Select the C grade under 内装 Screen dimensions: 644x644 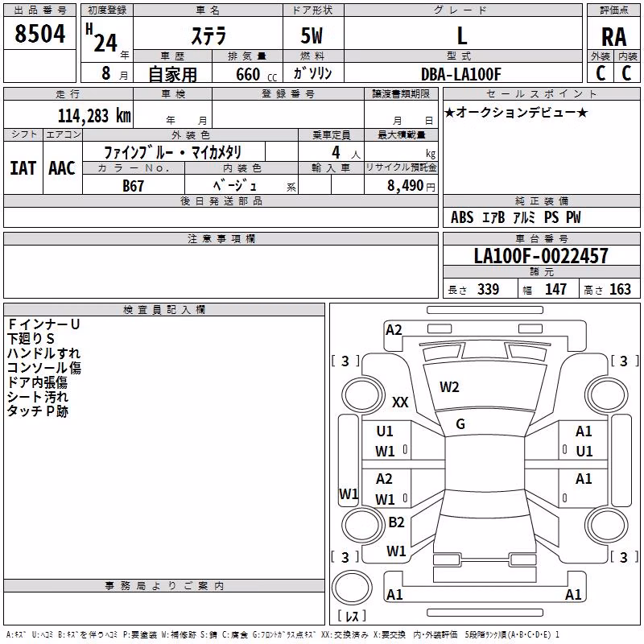click(x=626, y=73)
